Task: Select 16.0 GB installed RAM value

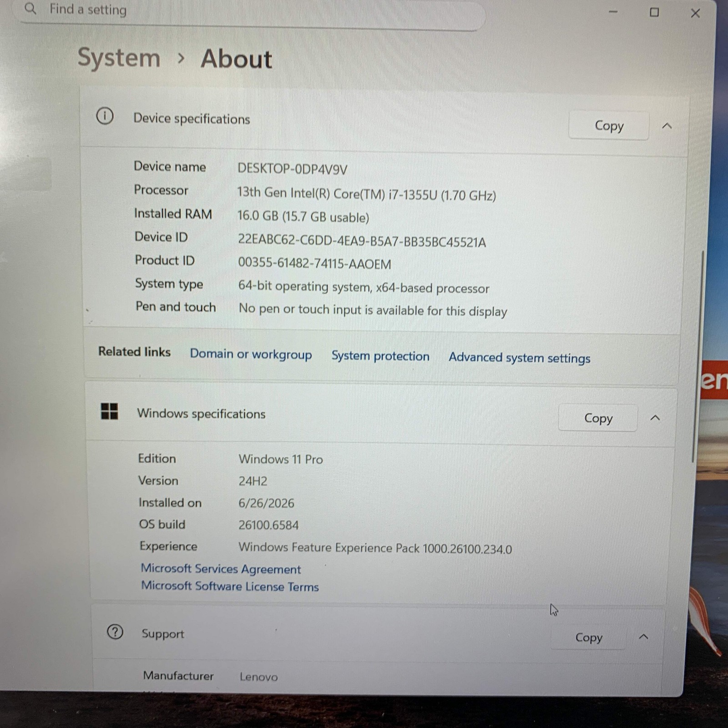Action: point(303,217)
